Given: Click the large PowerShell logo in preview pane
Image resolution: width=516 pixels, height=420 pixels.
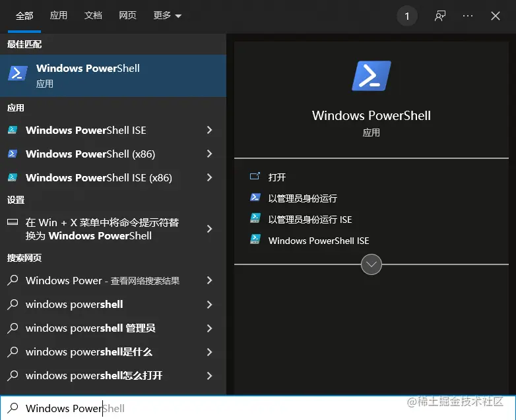Looking at the screenshot, I should tap(371, 76).
